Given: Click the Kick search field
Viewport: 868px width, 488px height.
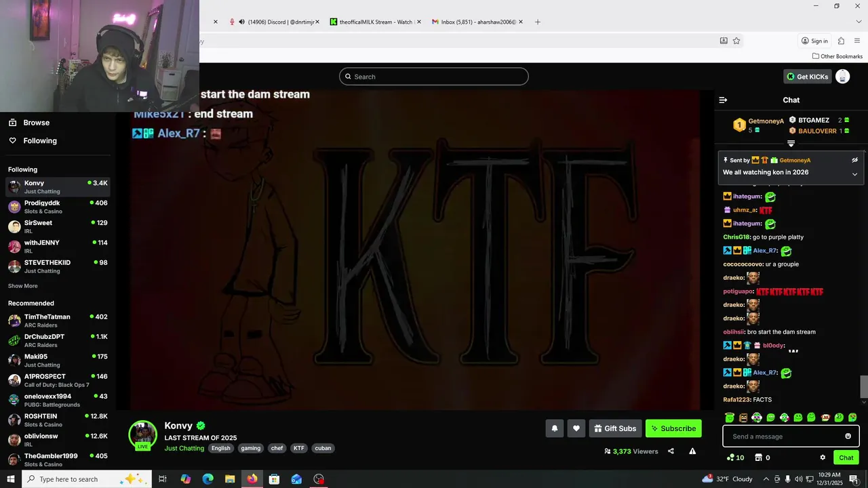Looking at the screenshot, I should pyautogui.click(x=434, y=77).
